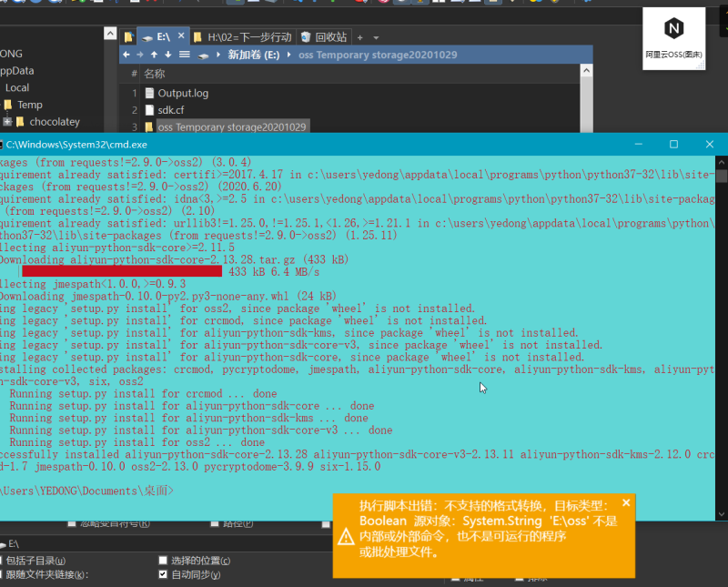Screen dimensions: 728x587
Task: Click the cmd window scroll-down arrow
Action: point(721,514)
